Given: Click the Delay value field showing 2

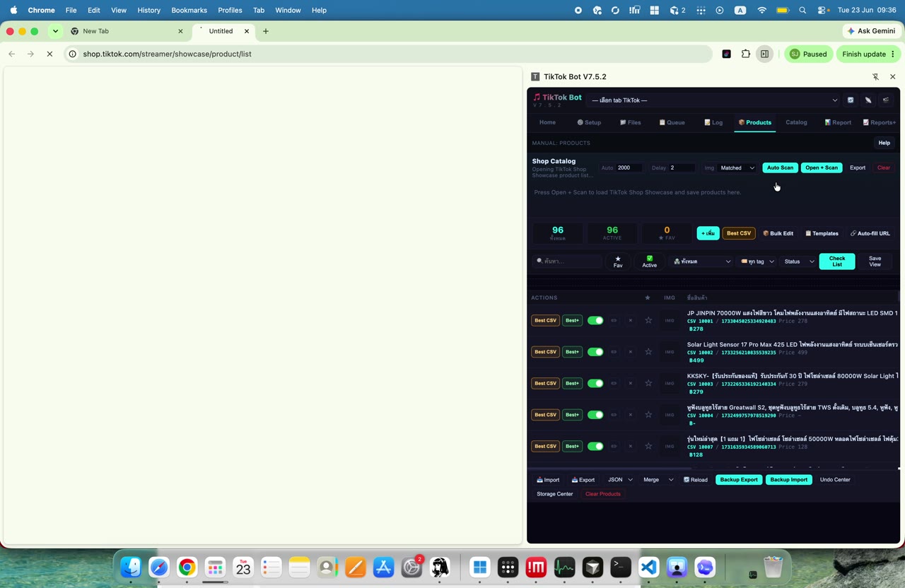Looking at the screenshot, I should coord(682,167).
